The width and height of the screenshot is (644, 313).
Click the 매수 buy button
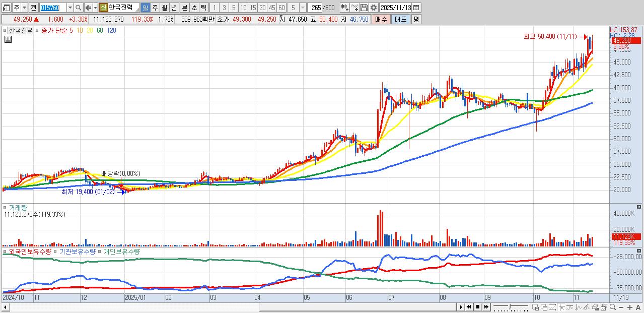pyautogui.click(x=381, y=19)
